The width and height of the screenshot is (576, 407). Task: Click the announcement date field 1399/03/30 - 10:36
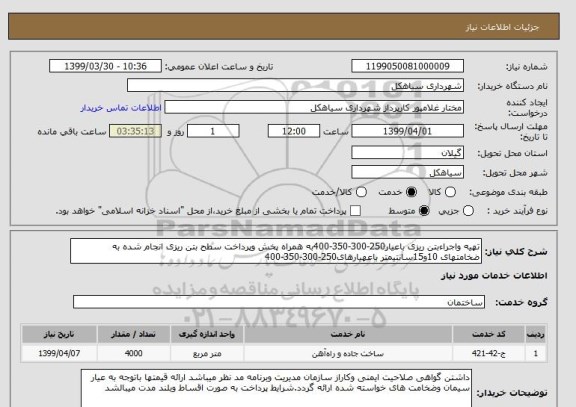pyautogui.click(x=105, y=66)
